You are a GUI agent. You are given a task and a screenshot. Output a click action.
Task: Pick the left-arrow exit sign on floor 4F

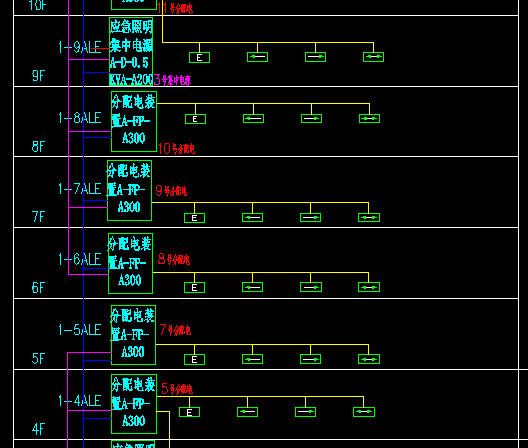[248, 412]
